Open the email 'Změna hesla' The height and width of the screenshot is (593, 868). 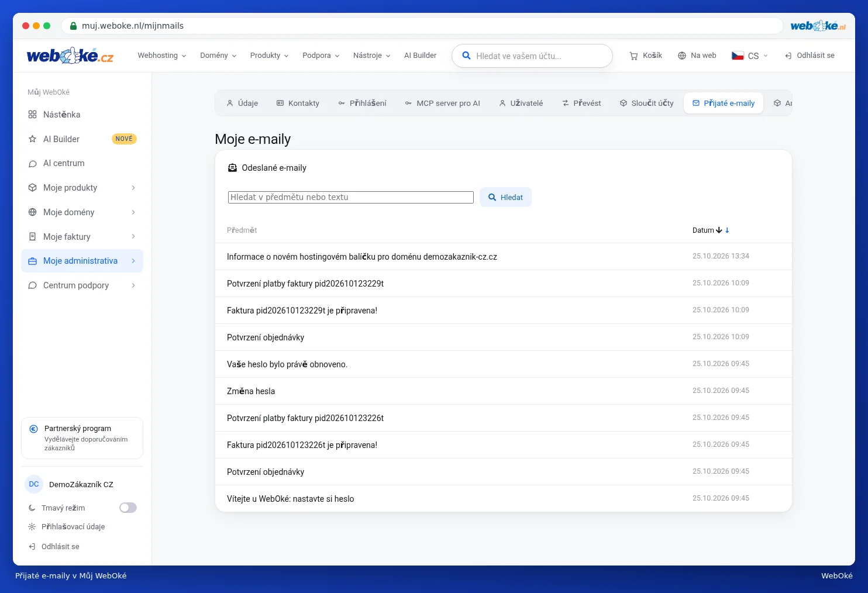[x=504, y=391]
